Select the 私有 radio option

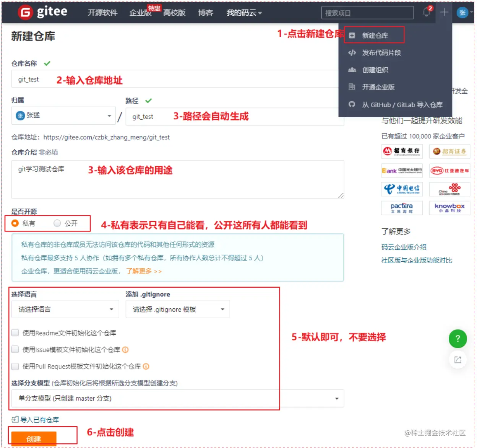pyautogui.click(x=15, y=223)
